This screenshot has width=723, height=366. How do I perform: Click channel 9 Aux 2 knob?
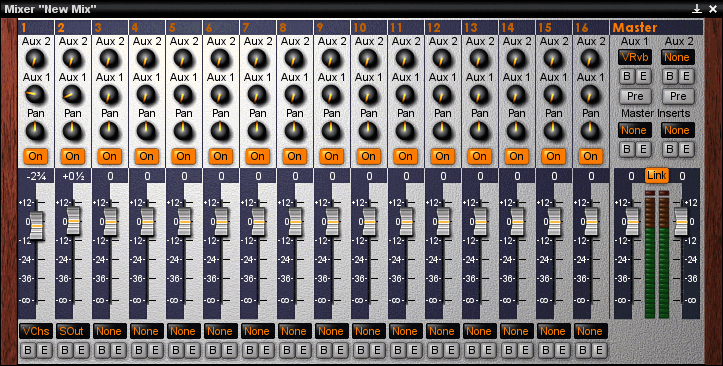point(331,59)
